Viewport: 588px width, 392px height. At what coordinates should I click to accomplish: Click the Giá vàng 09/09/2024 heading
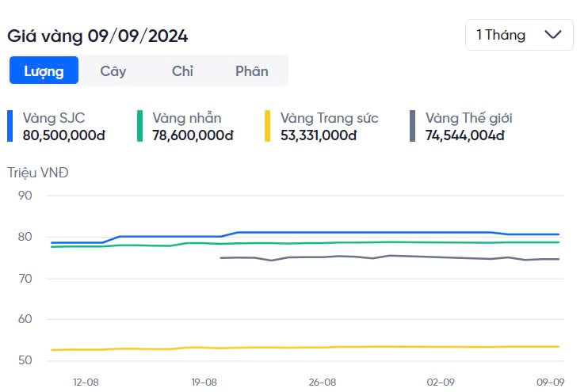pyautogui.click(x=97, y=36)
